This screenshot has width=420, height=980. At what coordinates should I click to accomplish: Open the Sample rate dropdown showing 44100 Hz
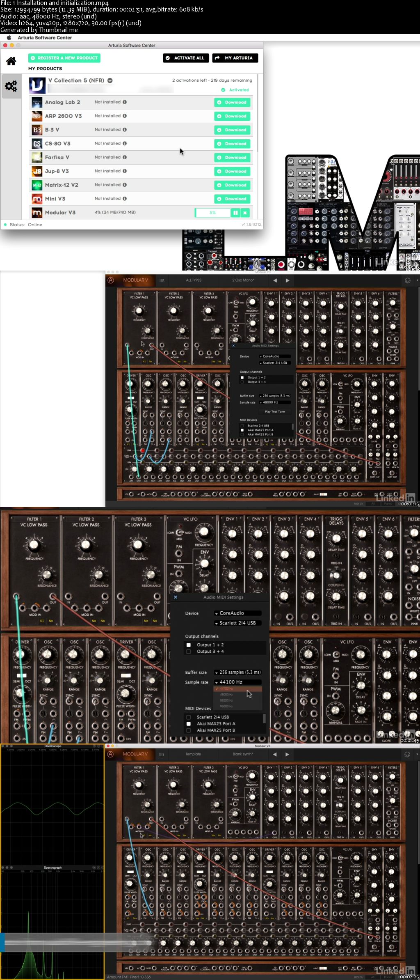point(237,682)
